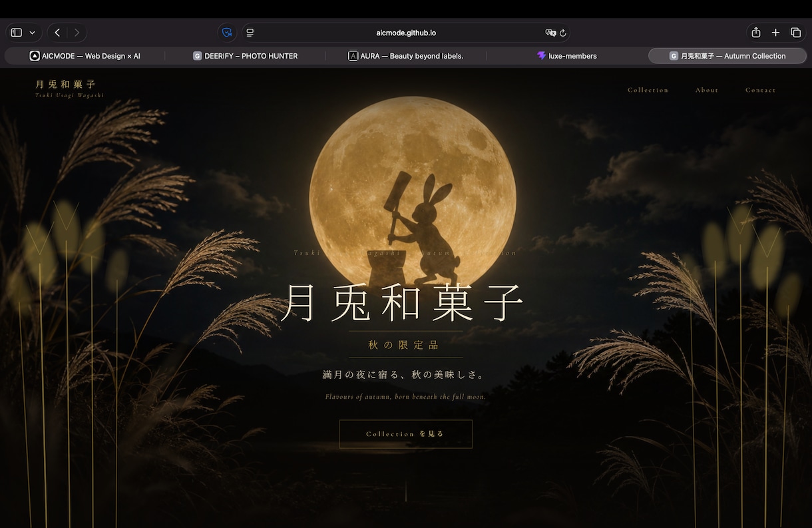Click the DEERIFY tab favicon

coord(197,56)
